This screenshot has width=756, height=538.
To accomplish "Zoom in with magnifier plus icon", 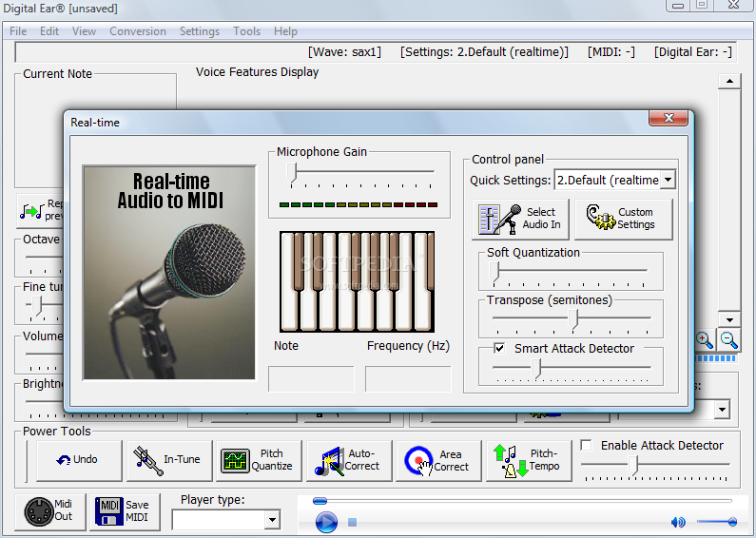I will pyautogui.click(x=705, y=340).
